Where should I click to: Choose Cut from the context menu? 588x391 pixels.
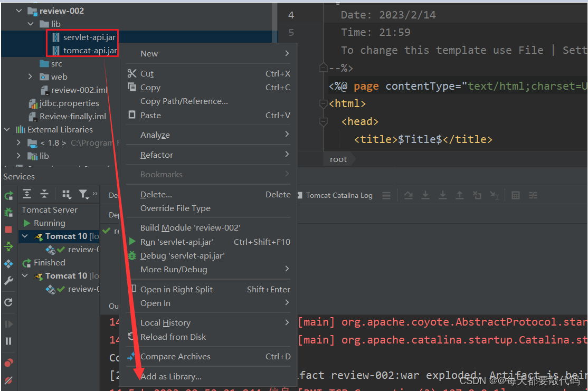[x=208, y=74]
